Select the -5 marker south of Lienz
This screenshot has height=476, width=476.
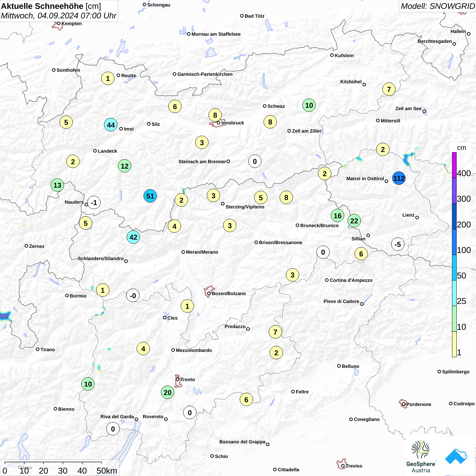pyautogui.click(x=398, y=244)
